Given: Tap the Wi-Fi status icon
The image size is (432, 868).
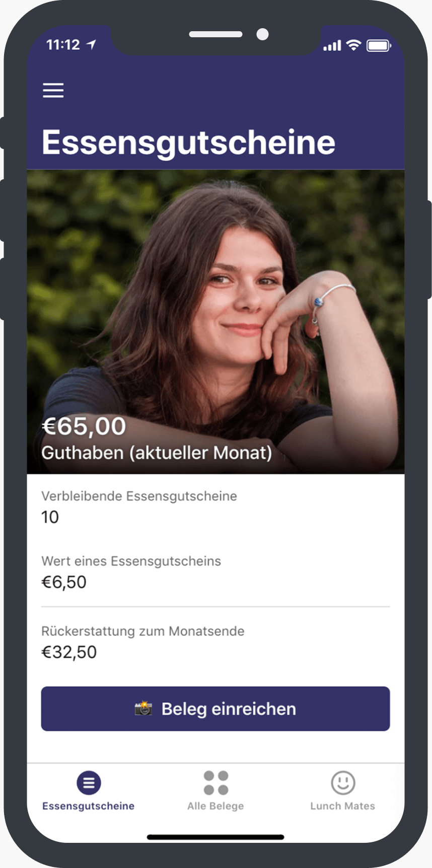Looking at the screenshot, I should coord(354,45).
